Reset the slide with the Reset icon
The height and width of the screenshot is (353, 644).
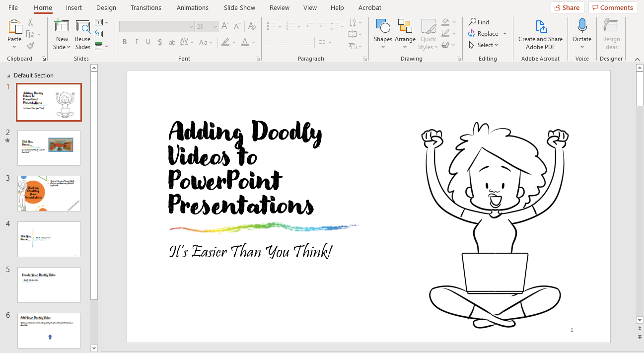[x=99, y=34]
